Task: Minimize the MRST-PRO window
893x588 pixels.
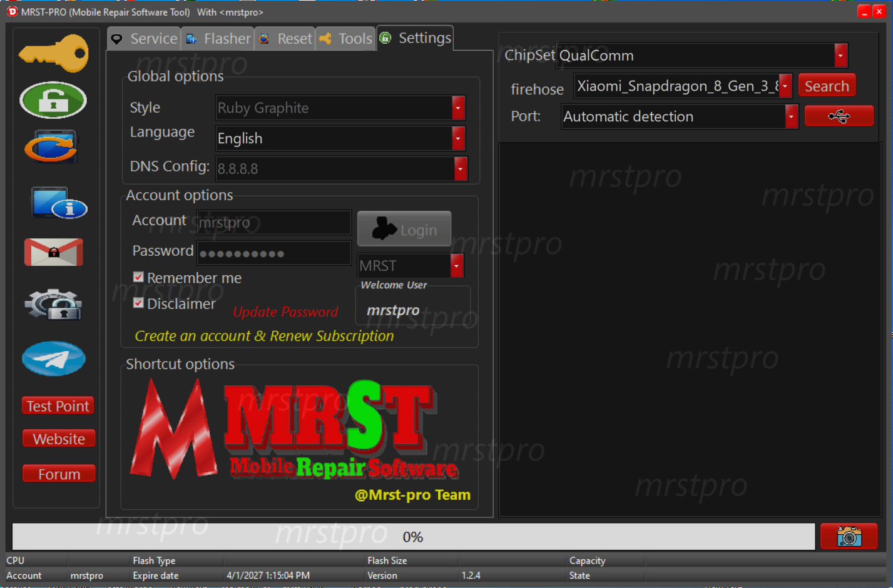Action: point(864,12)
